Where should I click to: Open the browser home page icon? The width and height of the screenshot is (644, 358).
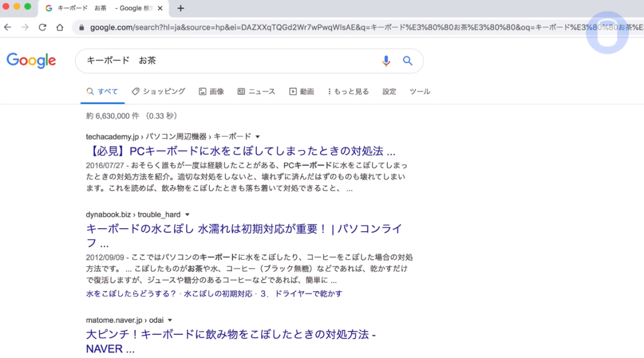pyautogui.click(x=60, y=27)
